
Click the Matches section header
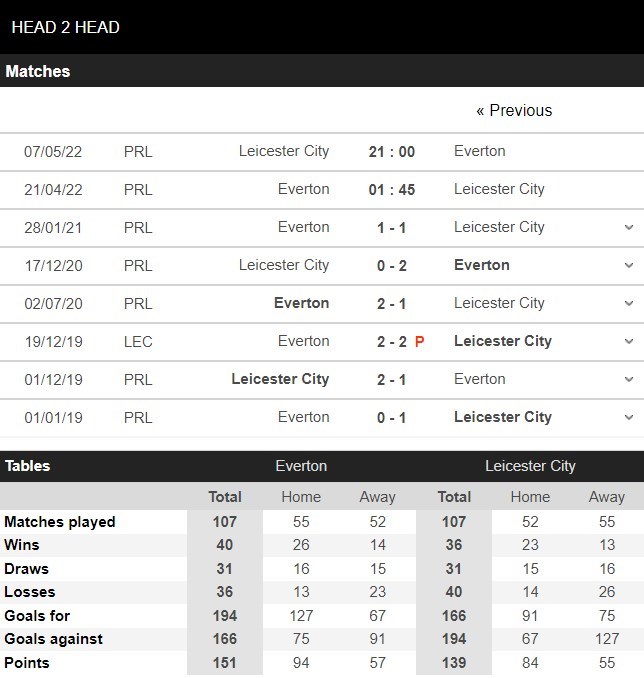click(38, 72)
